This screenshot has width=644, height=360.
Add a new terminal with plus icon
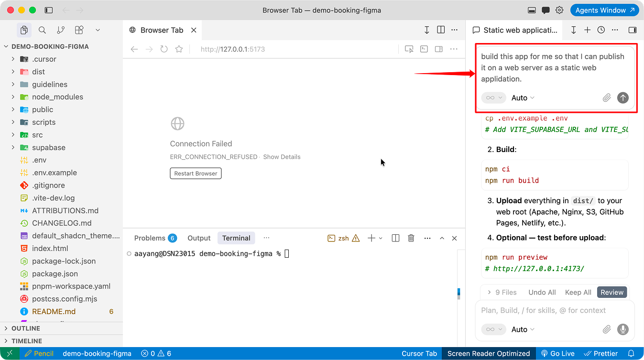click(371, 238)
